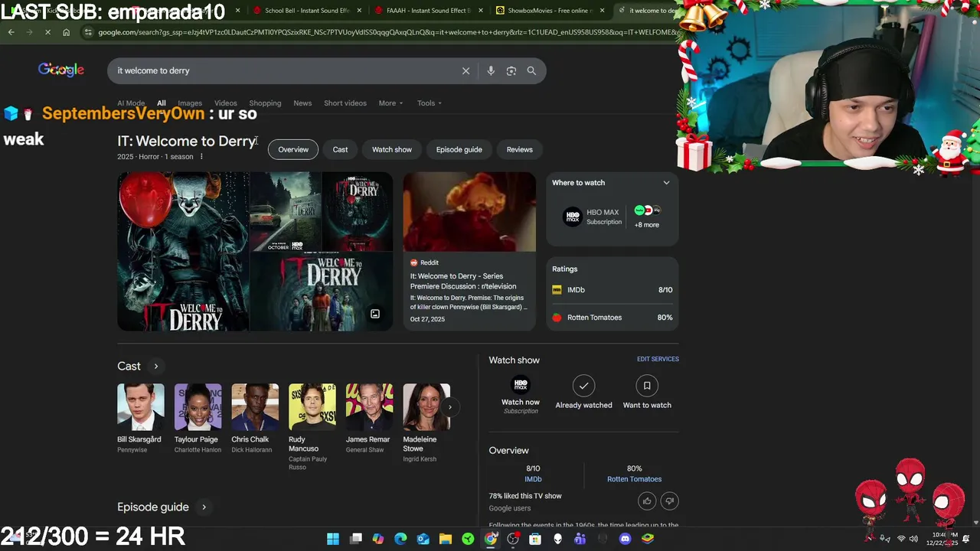Switch to School Bell sound effect tab
This screenshot has height=551, width=980.
[x=307, y=11]
